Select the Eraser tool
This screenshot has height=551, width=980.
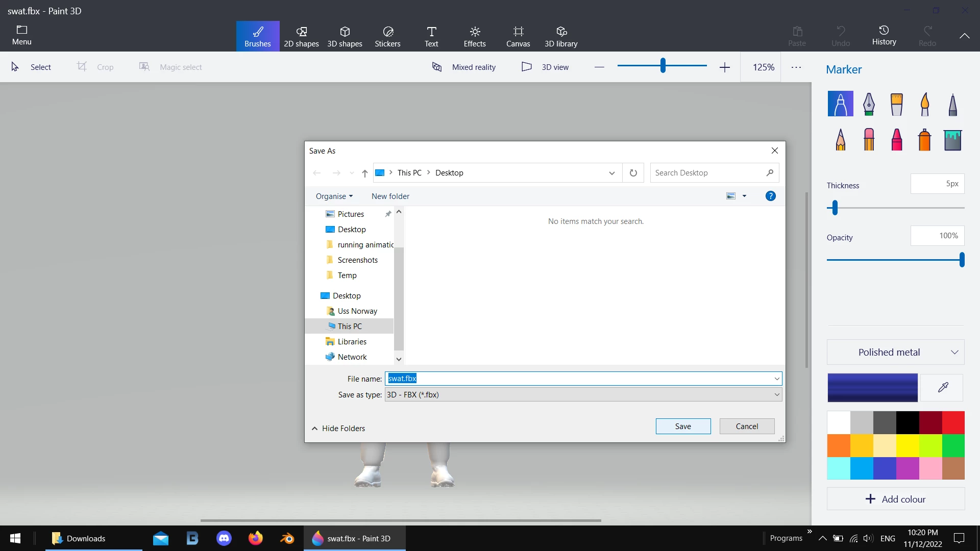click(869, 139)
